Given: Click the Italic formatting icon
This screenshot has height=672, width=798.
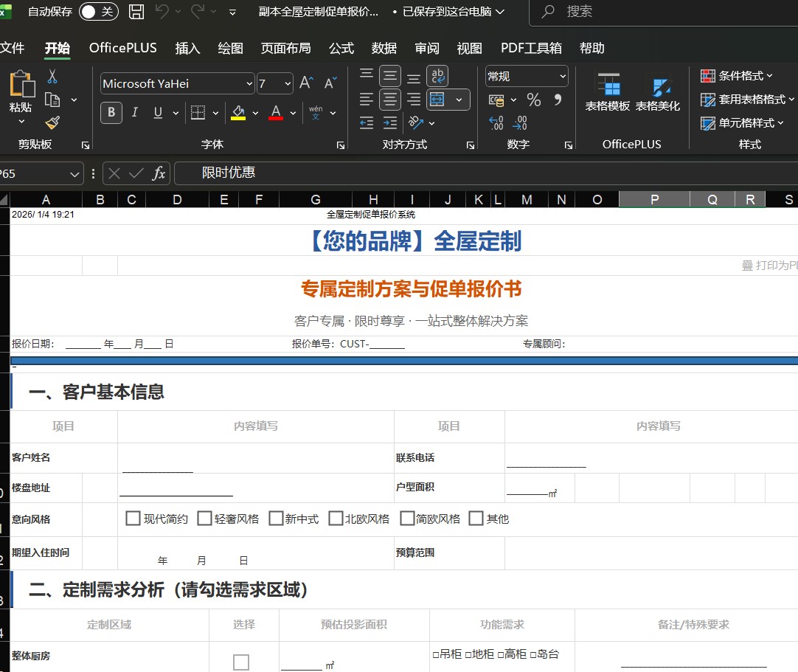Looking at the screenshot, I should click(x=134, y=113).
